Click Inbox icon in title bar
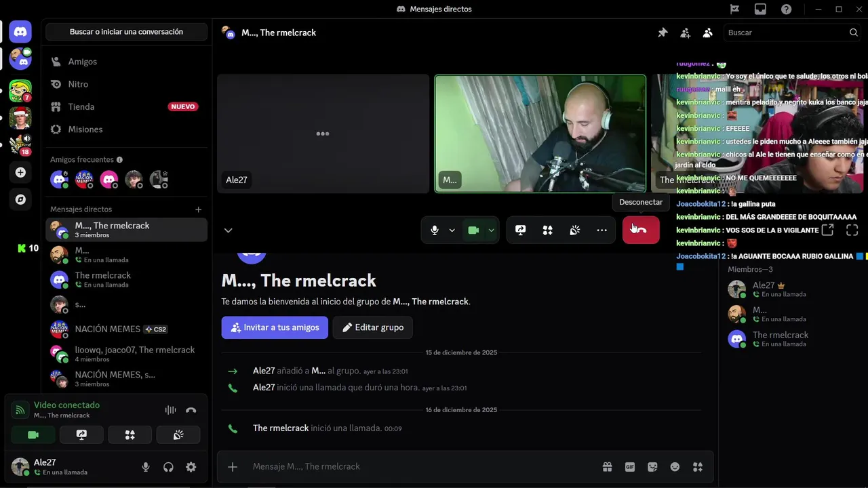 coord(760,9)
